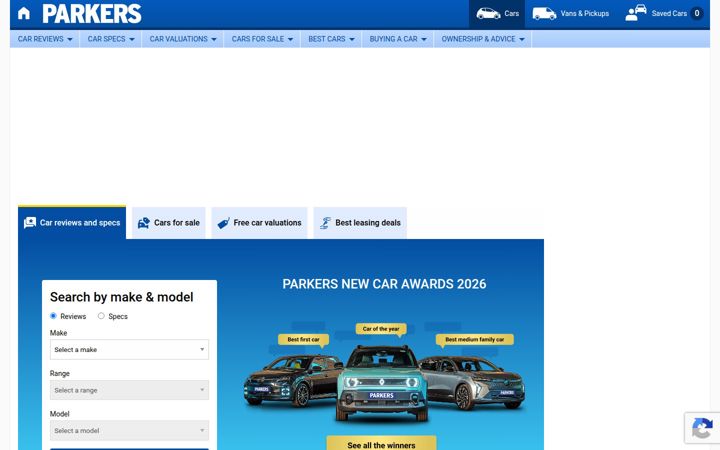Switch to the Best leasing deals tab
The height and width of the screenshot is (450, 720).
point(360,223)
